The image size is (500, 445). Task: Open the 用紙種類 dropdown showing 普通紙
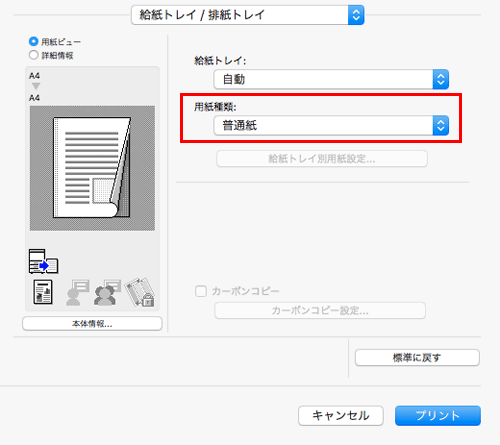(331, 126)
